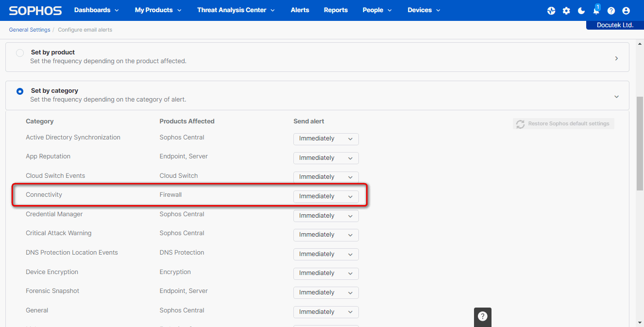Click the Encryption product cell

[x=175, y=272]
